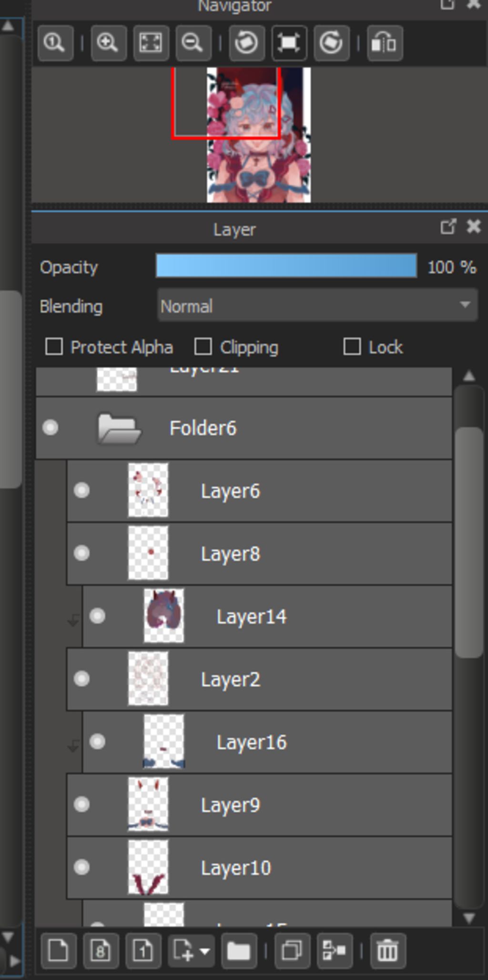Click the Layer10 thumbnail
Image resolution: width=488 pixels, height=980 pixels.
pos(148,867)
